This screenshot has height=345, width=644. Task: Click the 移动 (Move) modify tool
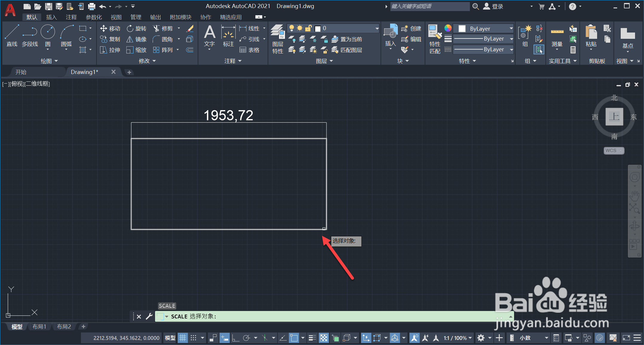[x=110, y=28]
